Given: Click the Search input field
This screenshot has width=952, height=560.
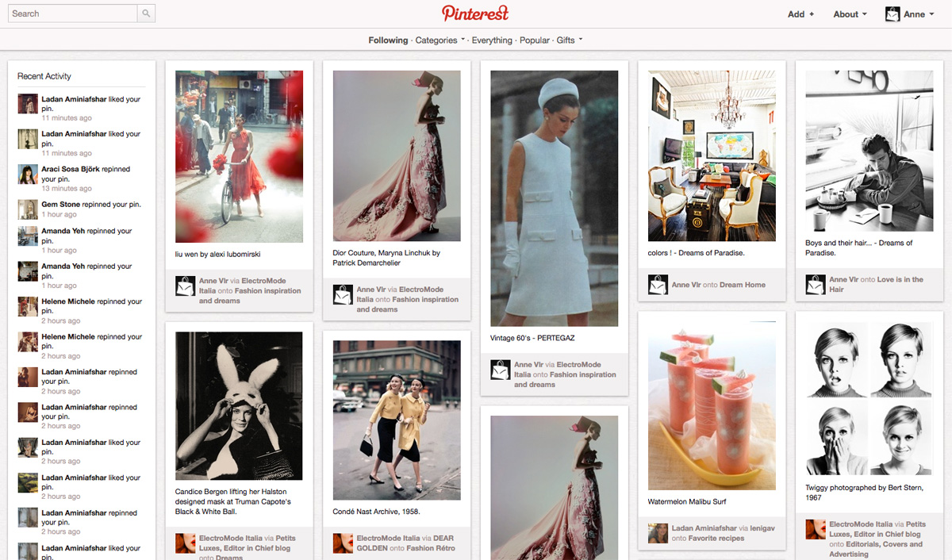Looking at the screenshot, I should point(71,13).
